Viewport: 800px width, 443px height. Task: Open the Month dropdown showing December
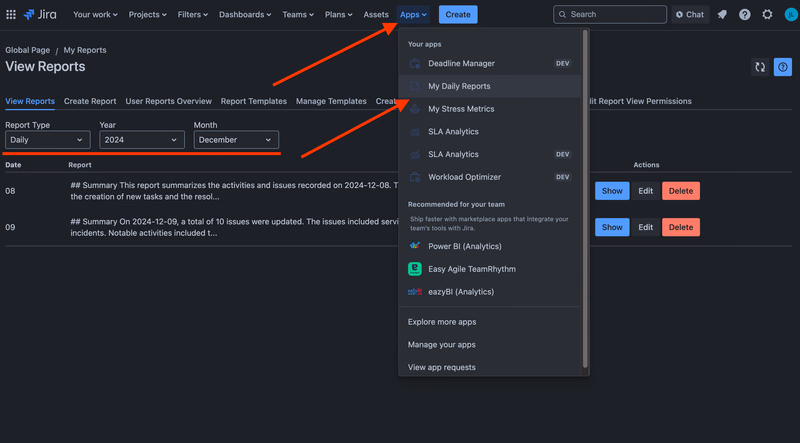[x=236, y=140]
